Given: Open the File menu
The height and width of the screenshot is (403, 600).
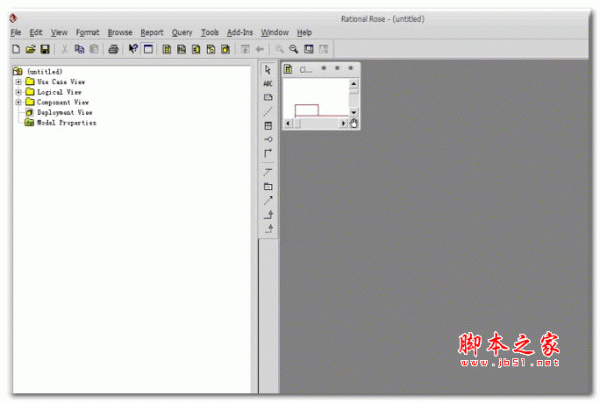Looking at the screenshot, I should point(16,33).
